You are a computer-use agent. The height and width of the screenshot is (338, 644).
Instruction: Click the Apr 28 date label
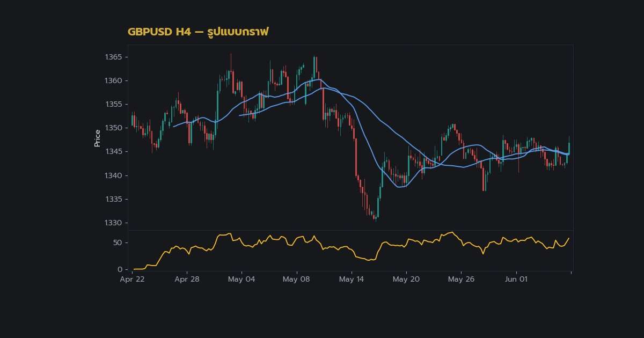point(187,280)
